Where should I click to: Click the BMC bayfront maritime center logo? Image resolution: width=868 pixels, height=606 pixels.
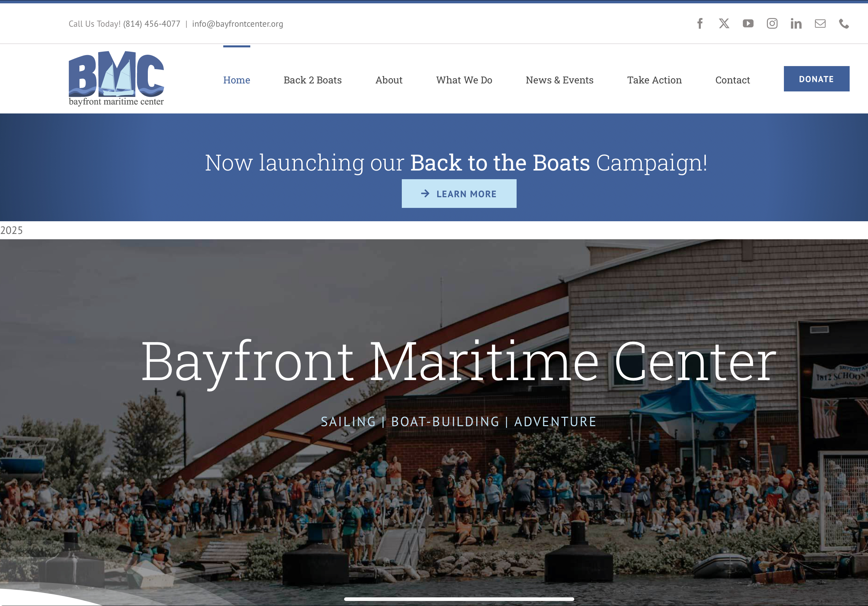click(116, 78)
